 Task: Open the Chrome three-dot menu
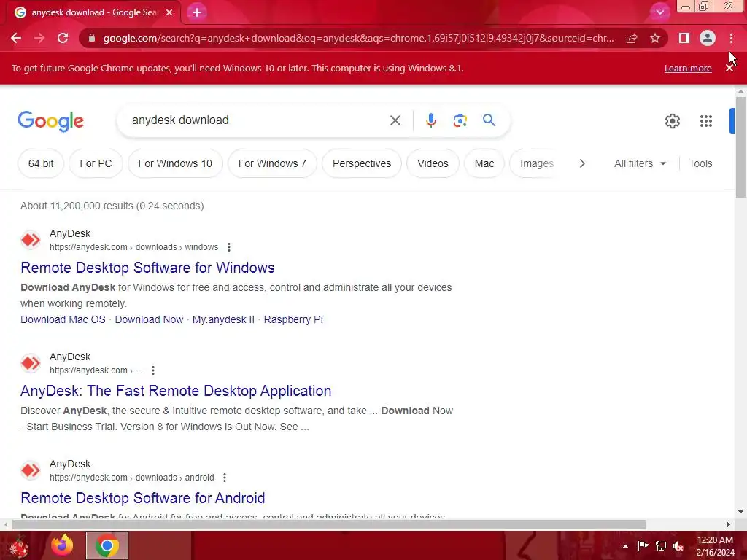pos(731,38)
